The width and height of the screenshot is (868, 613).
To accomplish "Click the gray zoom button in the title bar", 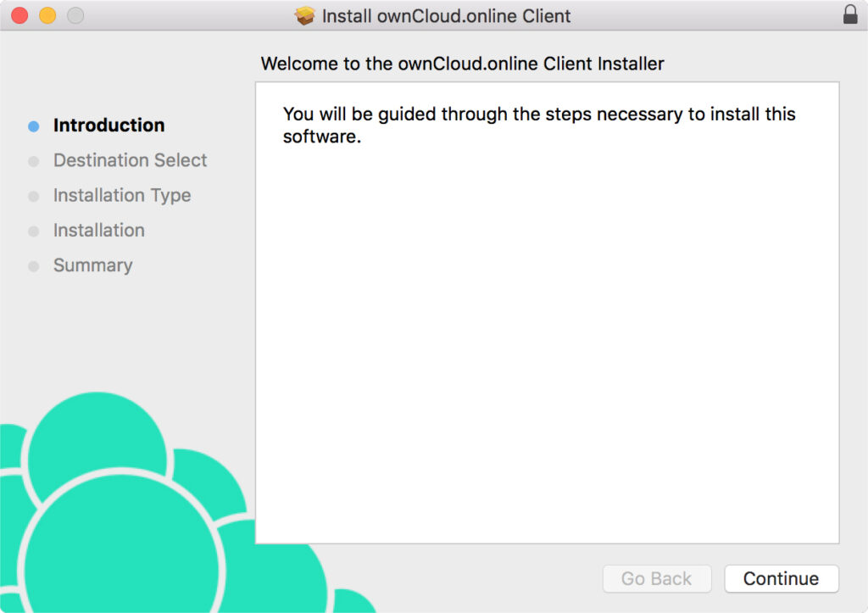I will coord(75,15).
